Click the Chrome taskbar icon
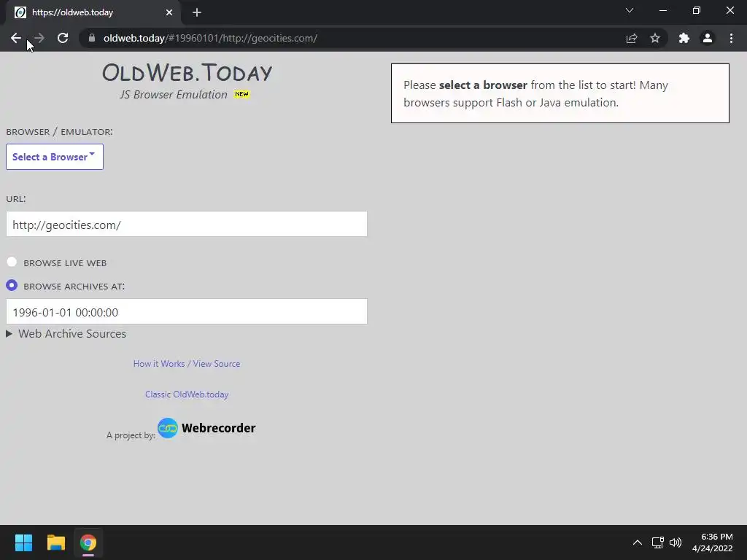Viewport: 747px width, 560px height. coord(88,542)
